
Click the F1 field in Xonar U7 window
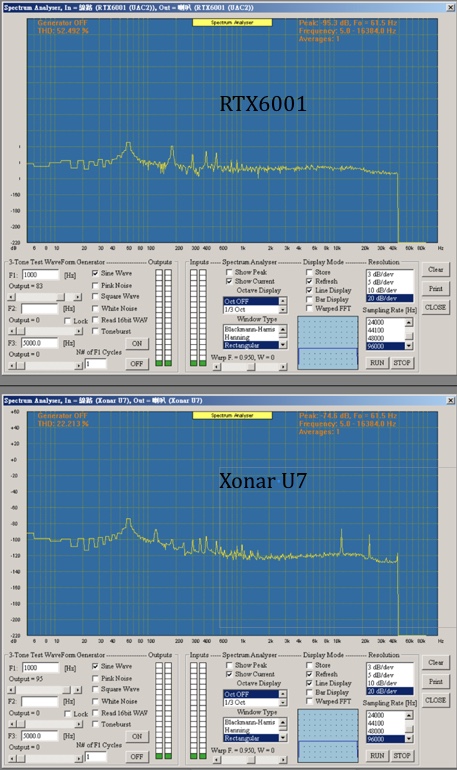[40, 668]
